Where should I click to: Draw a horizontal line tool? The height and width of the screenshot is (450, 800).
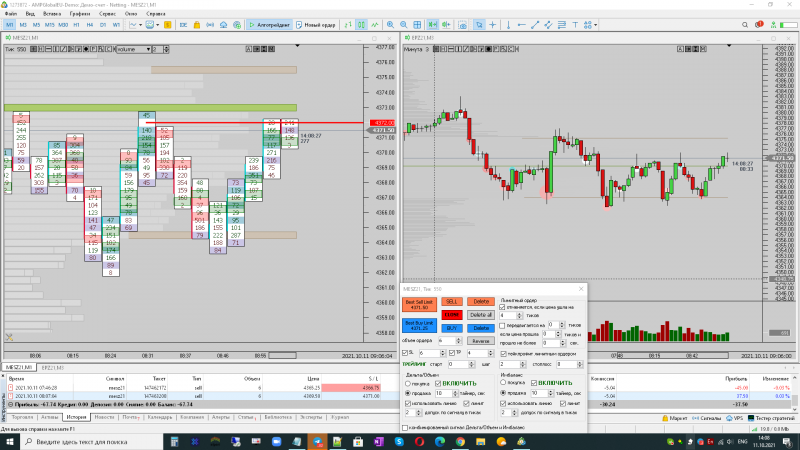pyautogui.click(x=521, y=24)
